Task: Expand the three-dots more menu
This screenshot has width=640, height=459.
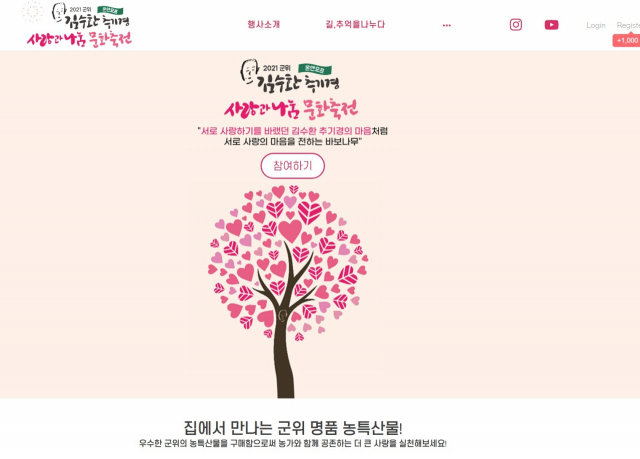Action: (447, 25)
